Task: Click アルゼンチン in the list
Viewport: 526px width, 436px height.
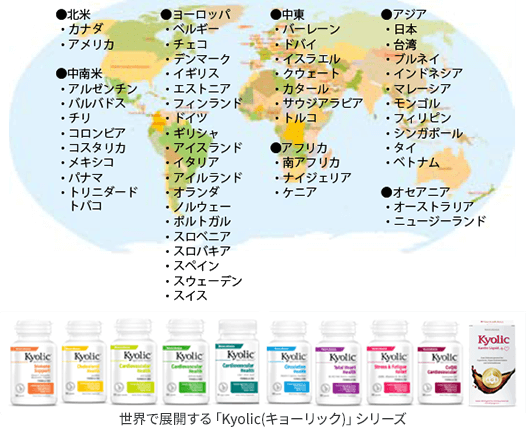Action: click(103, 89)
